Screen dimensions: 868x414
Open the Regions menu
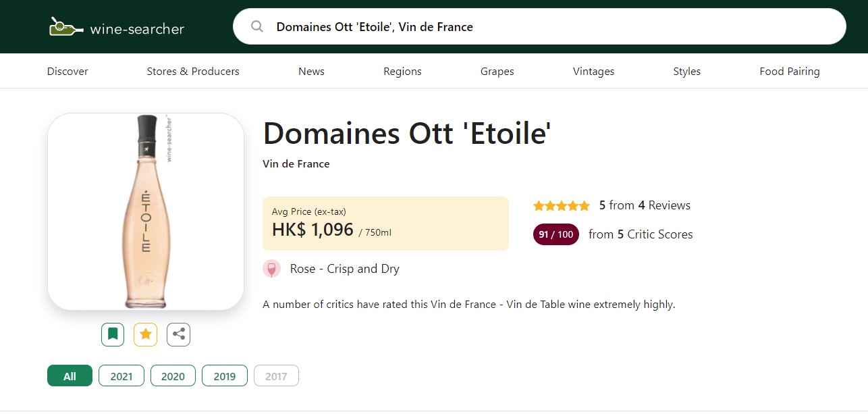pos(402,72)
